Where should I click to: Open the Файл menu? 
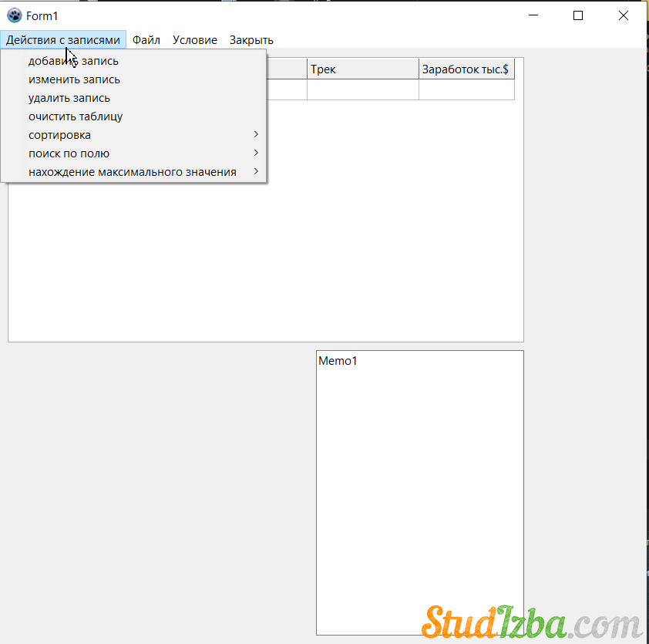(x=146, y=40)
